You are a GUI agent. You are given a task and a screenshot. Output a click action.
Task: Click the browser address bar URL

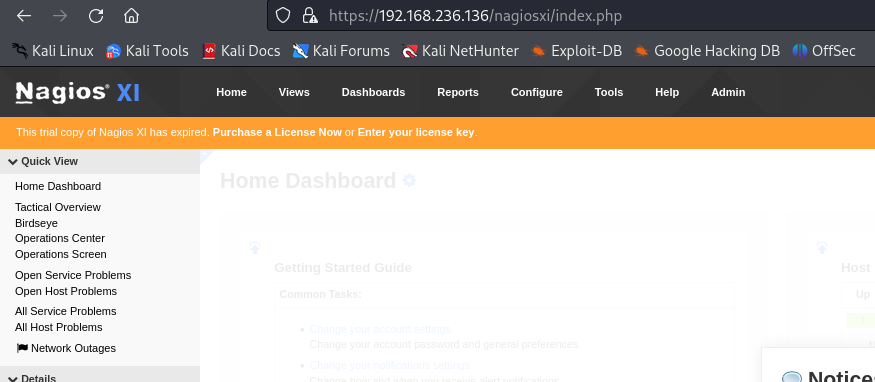475,16
